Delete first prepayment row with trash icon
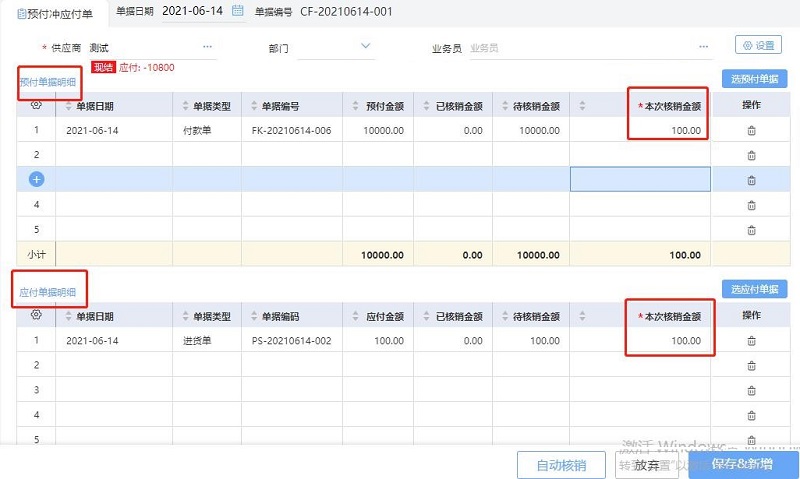This screenshot has width=800, height=479. [751, 131]
